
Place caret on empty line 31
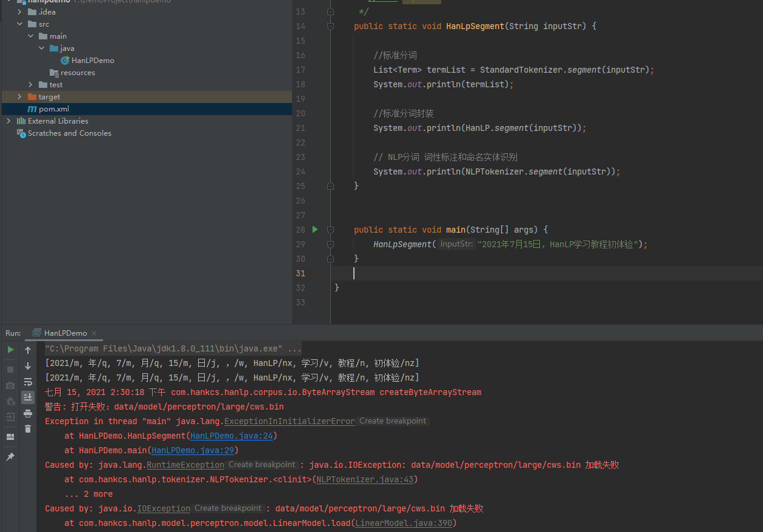click(x=545, y=273)
